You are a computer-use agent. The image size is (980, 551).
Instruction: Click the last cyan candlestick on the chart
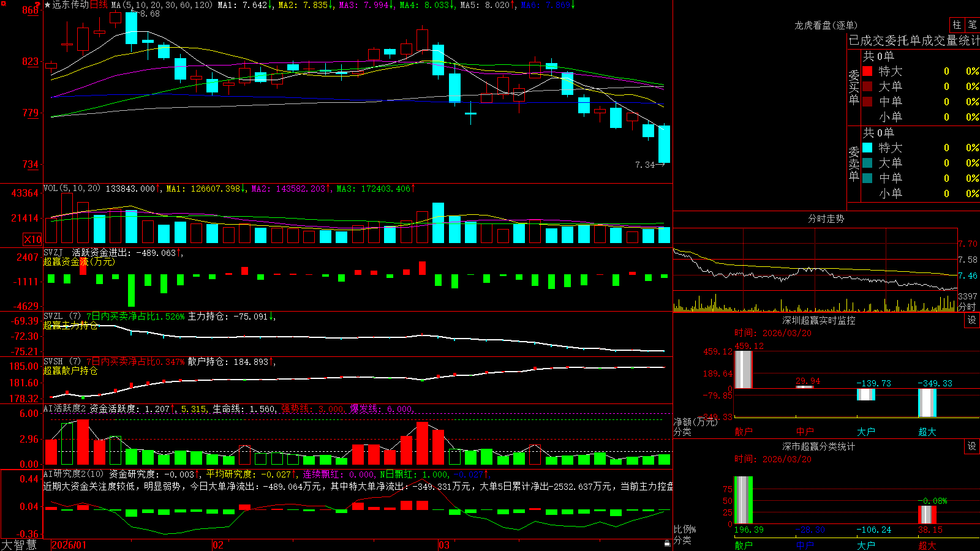664,144
